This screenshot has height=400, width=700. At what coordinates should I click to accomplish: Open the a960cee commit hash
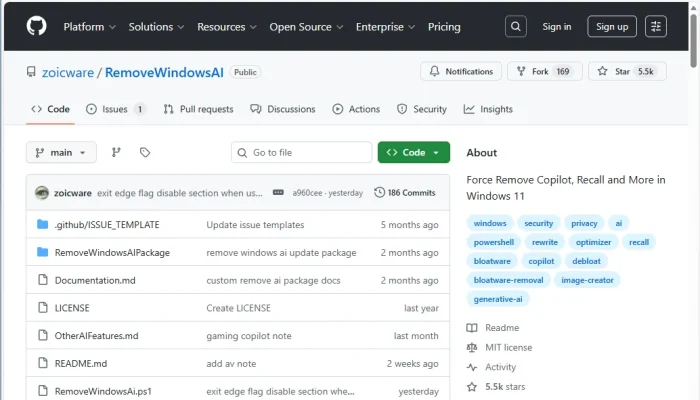307,193
